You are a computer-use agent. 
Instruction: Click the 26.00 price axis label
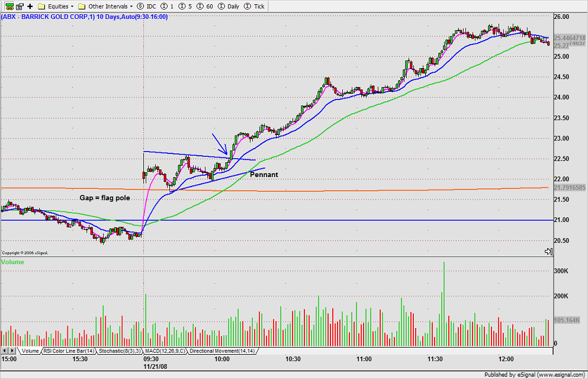pyautogui.click(x=561, y=17)
